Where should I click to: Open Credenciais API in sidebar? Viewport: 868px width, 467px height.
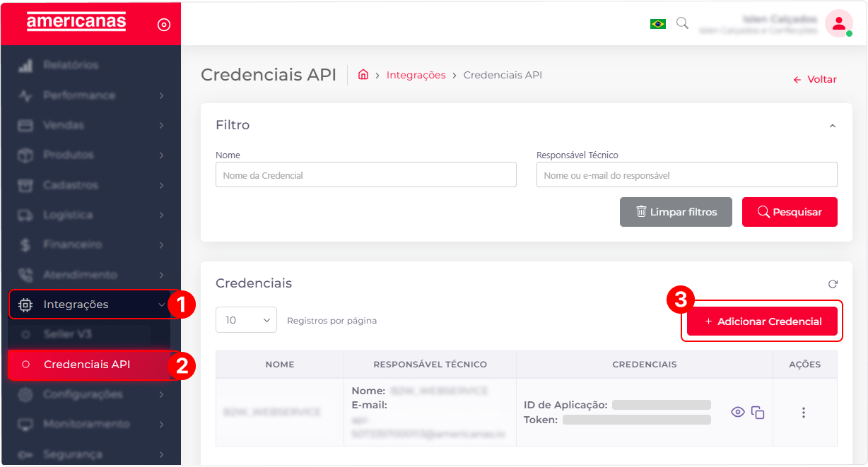pos(87,365)
